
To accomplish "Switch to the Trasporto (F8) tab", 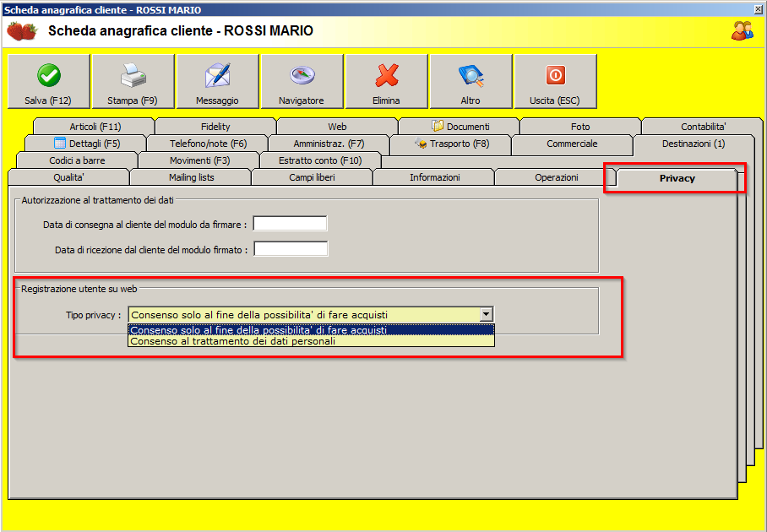I will 450,144.
